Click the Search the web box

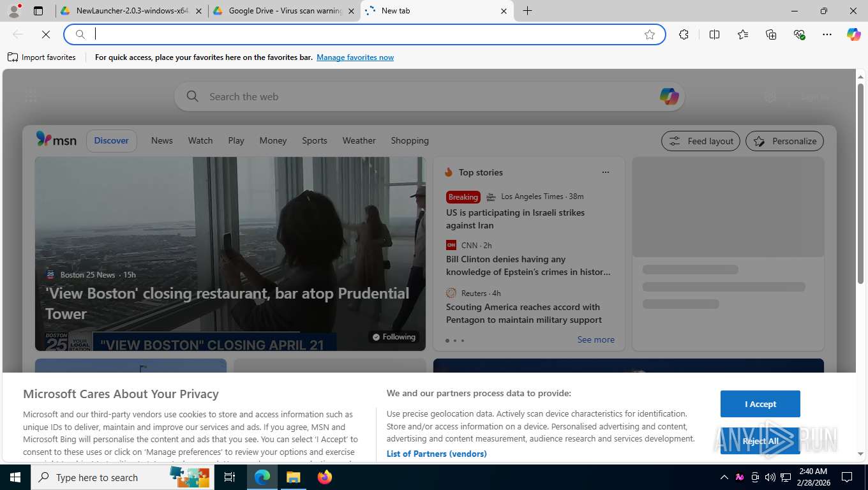(x=429, y=96)
